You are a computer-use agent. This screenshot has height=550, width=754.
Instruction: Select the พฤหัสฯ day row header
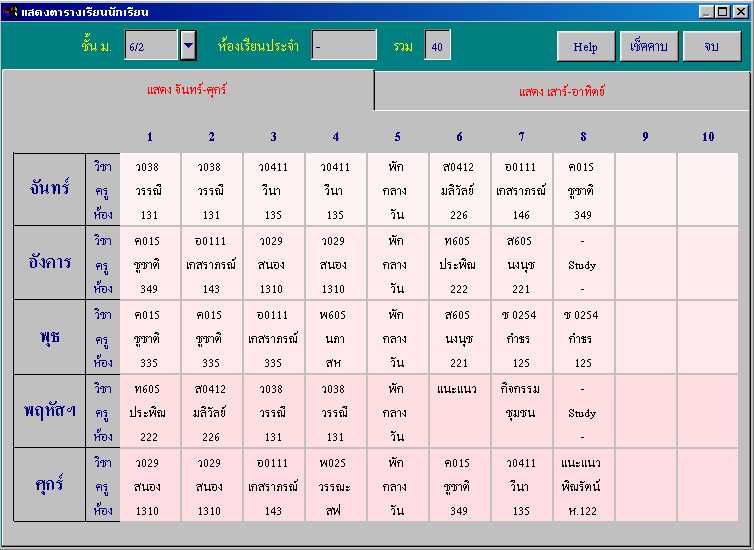[x=50, y=411]
